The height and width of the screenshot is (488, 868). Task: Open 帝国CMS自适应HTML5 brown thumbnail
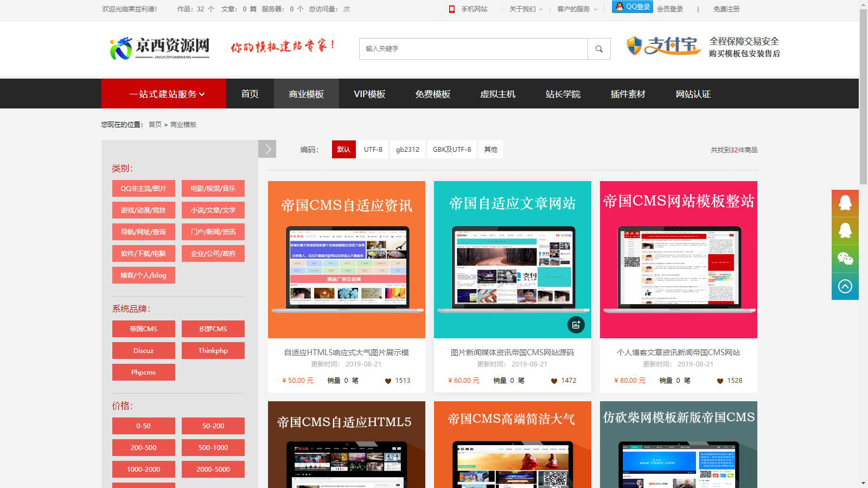coord(347,445)
